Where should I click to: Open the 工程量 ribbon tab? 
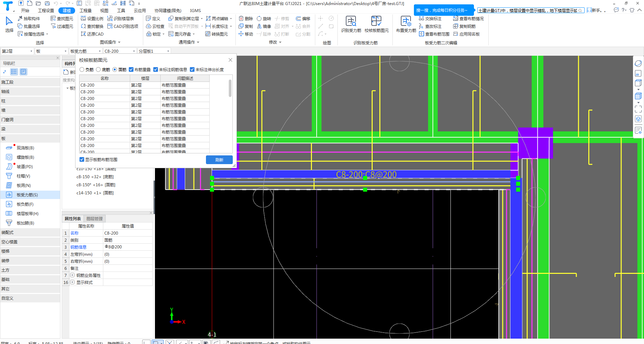coord(86,10)
